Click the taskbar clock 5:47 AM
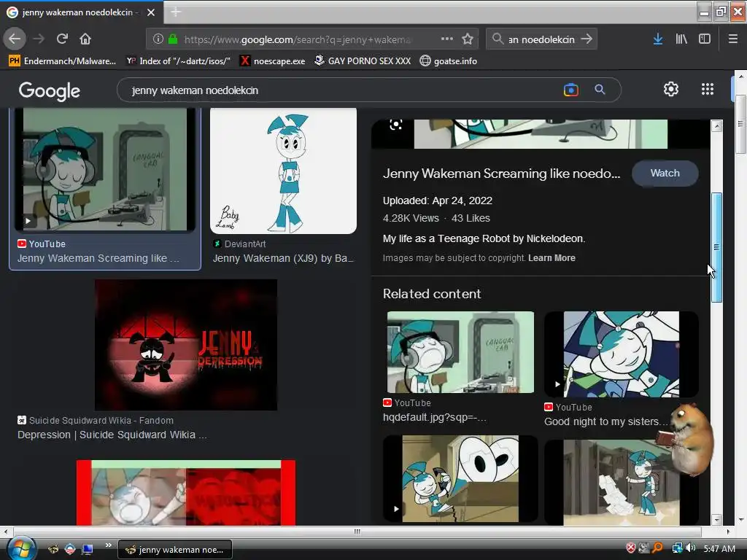This screenshot has width=747, height=560. 719,548
